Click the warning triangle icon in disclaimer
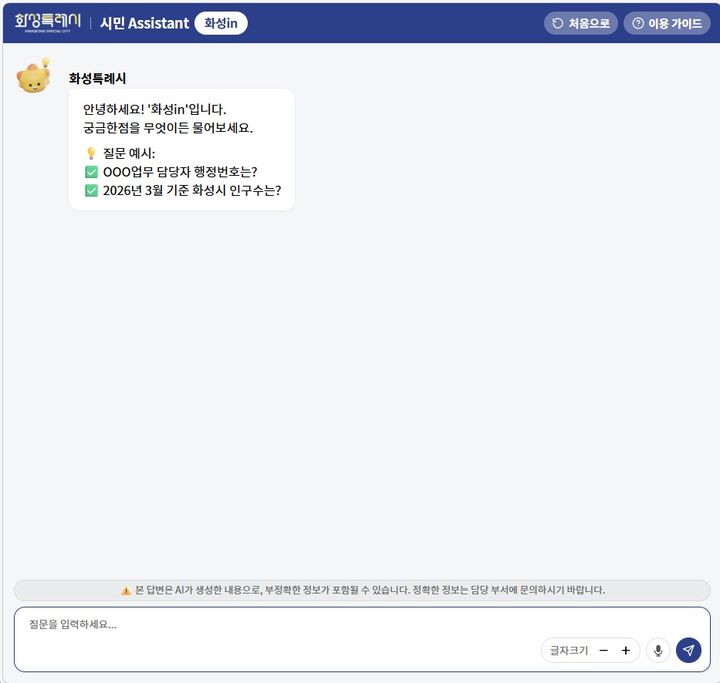 (x=126, y=591)
